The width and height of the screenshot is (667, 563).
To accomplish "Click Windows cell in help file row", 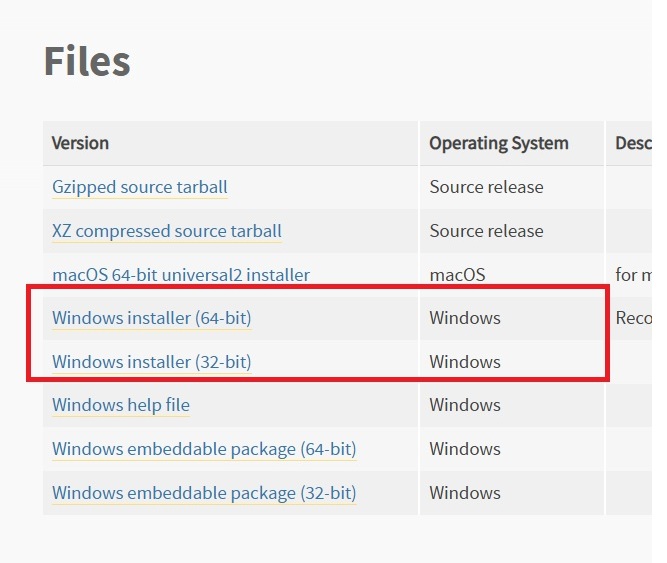I will [465, 405].
